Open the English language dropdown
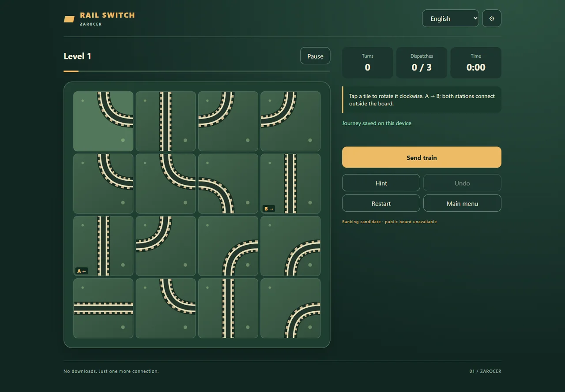The image size is (565, 392). pos(451,19)
